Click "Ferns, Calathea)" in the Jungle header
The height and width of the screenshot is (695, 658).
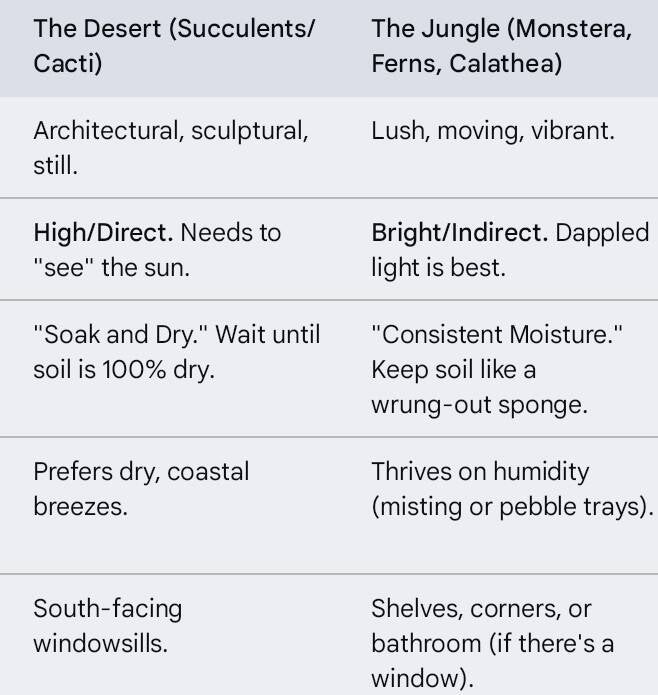(466, 64)
